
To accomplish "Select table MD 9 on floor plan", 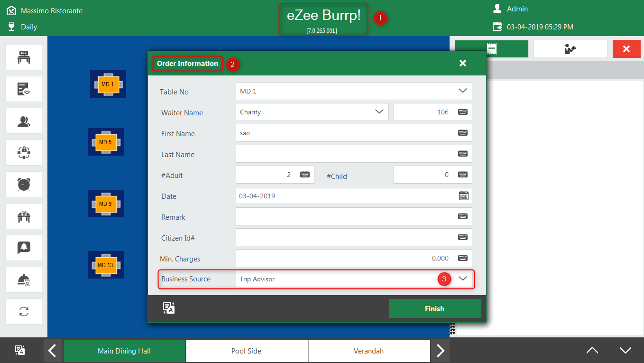I will pyautogui.click(x=106, y=204).
